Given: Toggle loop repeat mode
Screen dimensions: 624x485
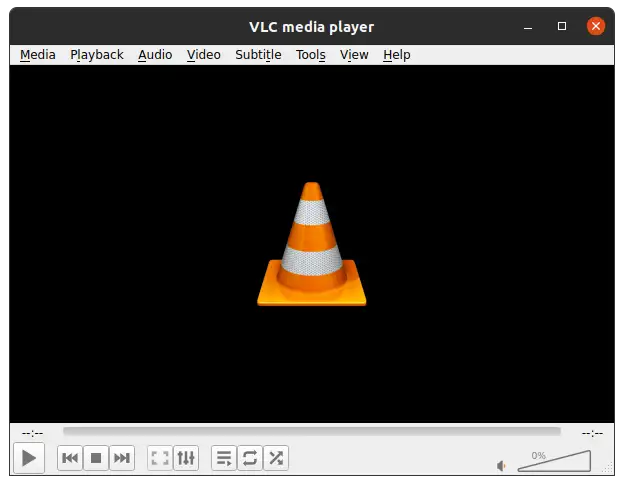Looking at the screenshot, I should [250, 458].
